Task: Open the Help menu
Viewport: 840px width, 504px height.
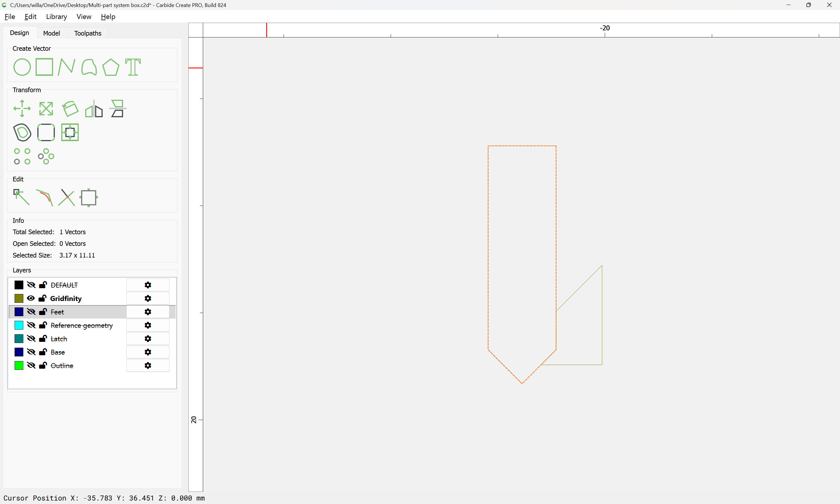Action: click(108, 17)
